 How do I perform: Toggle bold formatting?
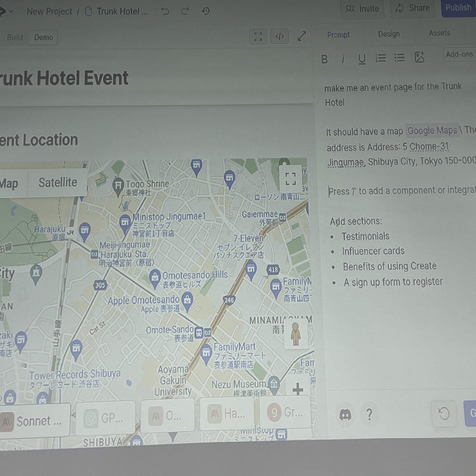coord(324,59)
